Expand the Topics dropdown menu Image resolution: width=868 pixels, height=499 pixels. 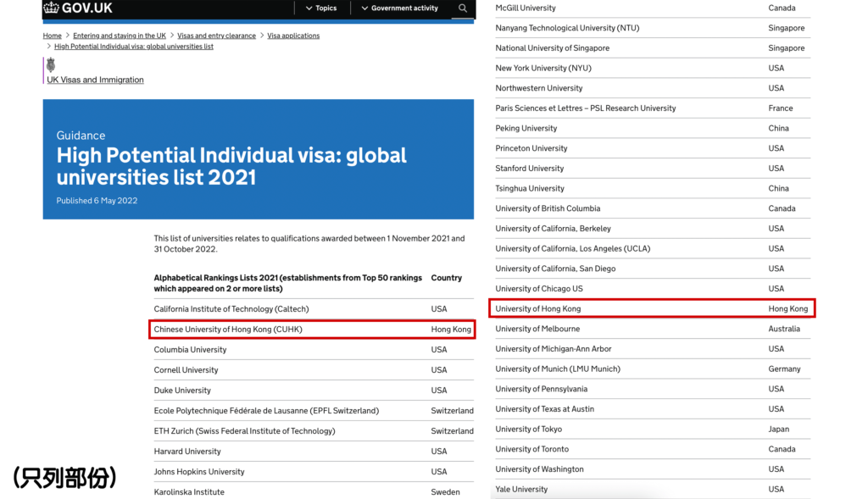click(320, 8)
